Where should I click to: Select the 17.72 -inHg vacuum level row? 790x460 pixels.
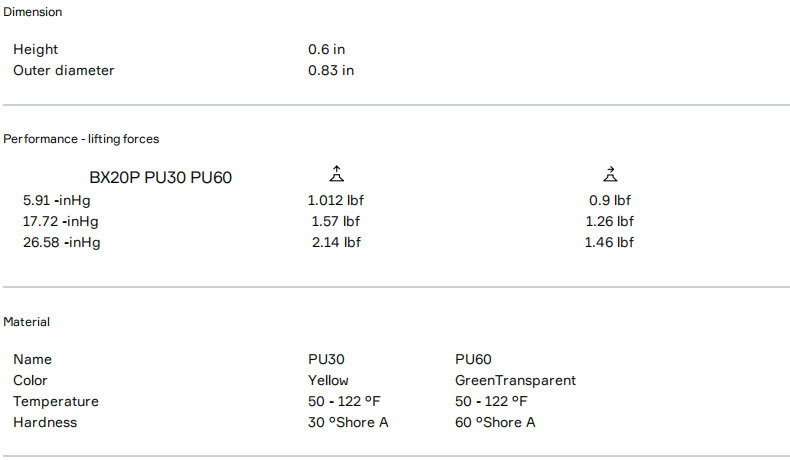point(61,221)
